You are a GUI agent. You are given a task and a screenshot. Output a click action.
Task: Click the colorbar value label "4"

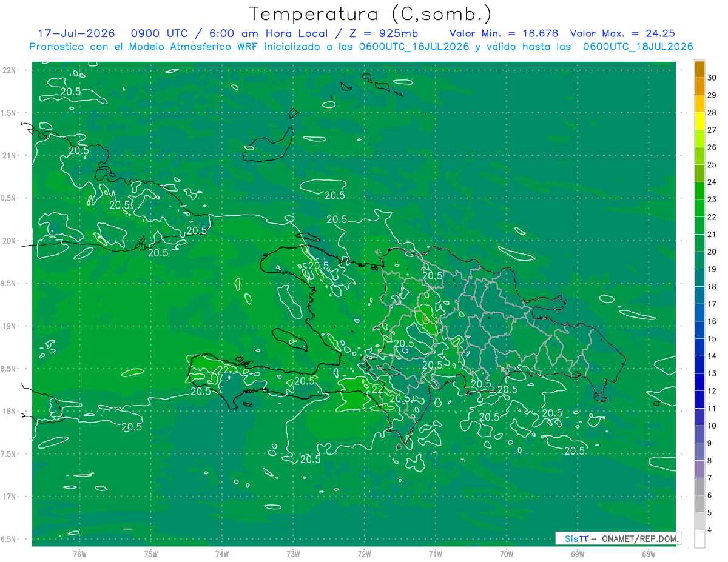(709, 530)
